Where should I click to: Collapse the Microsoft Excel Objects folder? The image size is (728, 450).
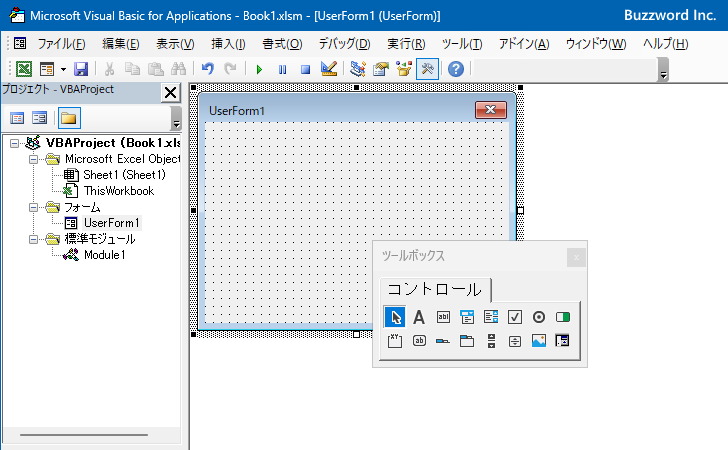(33, 159)
